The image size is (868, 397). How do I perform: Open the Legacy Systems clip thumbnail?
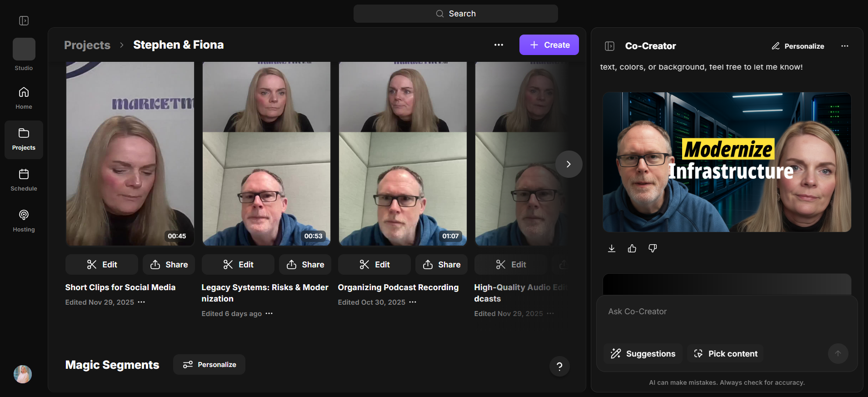(x=266, y=154)
